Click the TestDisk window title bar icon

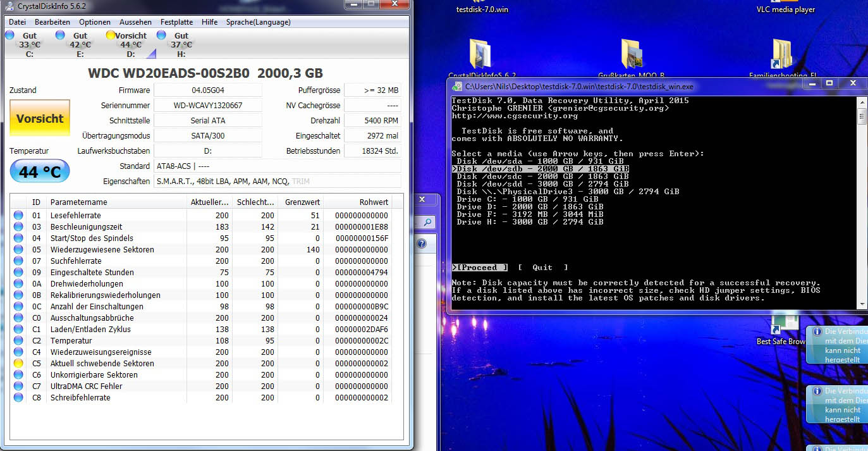(x=457, y=86)
